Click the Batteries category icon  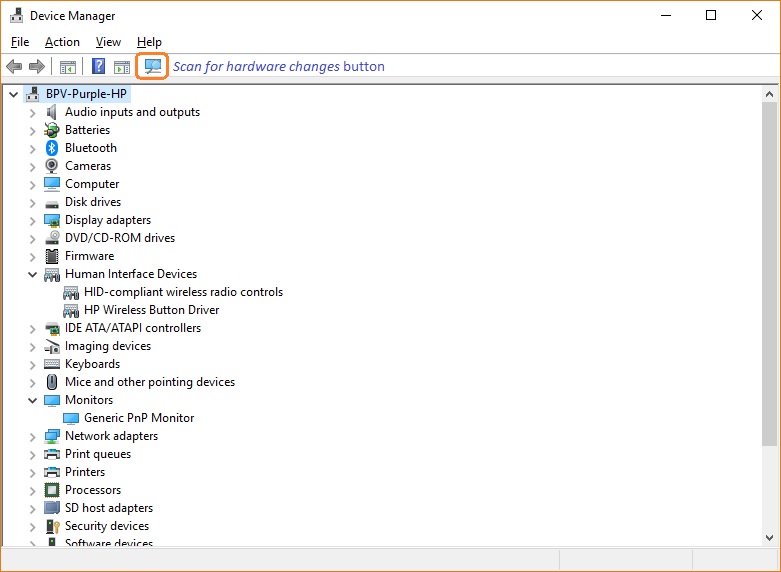(x=52, y=131)
